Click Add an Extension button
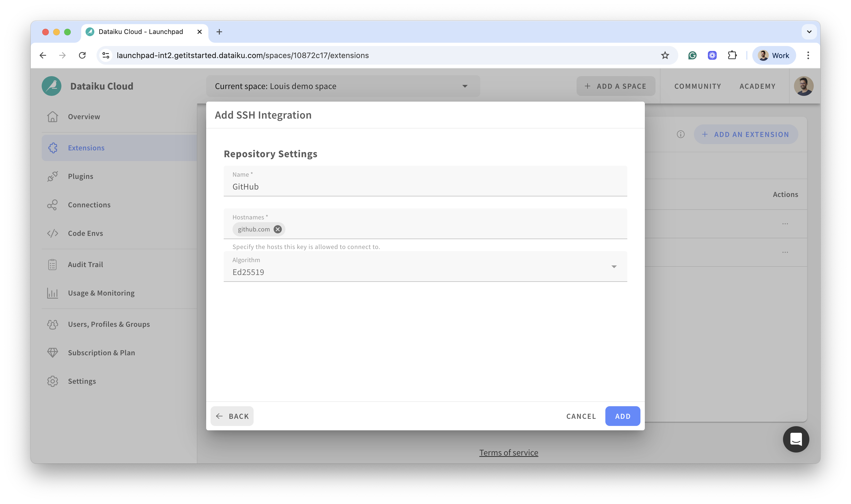This screenshot has height=504, width=851. (746, 134)
